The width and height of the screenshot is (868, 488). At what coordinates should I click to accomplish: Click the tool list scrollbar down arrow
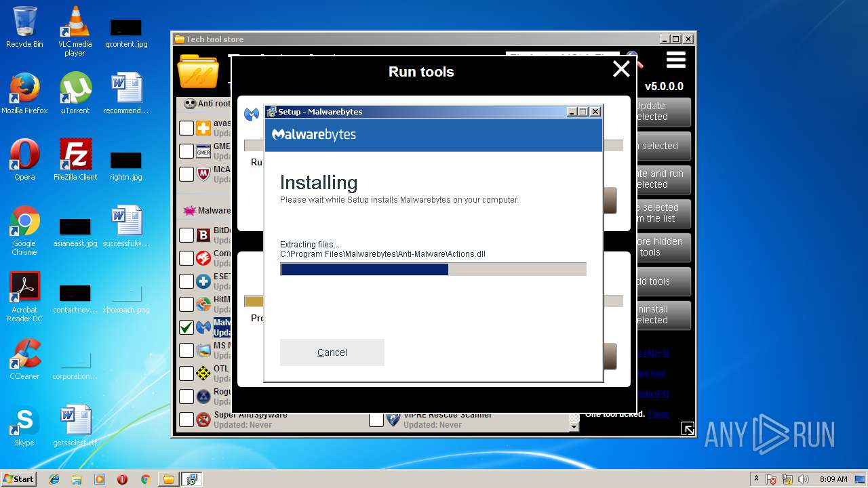574,427
